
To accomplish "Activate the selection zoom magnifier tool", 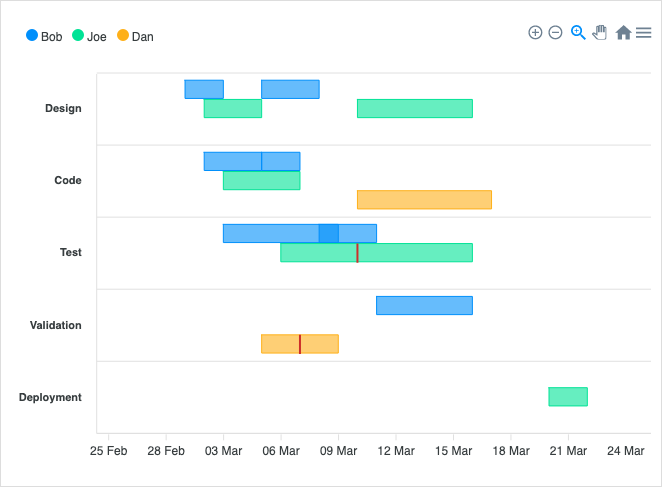I will click(578, 33).
